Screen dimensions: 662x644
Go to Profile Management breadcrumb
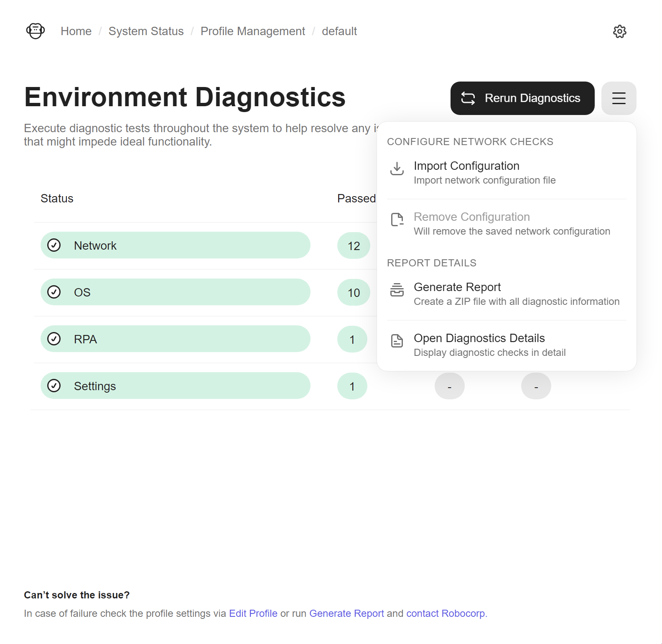click(x=253, y=31)
